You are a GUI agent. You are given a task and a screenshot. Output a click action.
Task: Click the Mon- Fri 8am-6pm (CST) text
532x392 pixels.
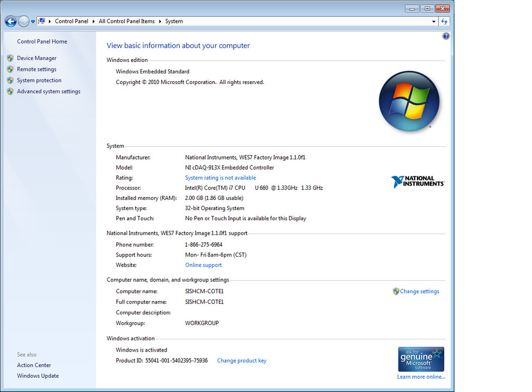point(216,255)
